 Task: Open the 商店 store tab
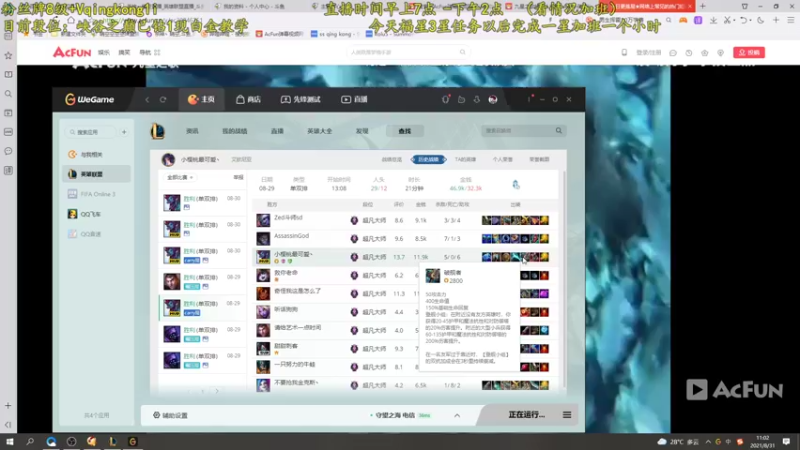tap(248, 99)
